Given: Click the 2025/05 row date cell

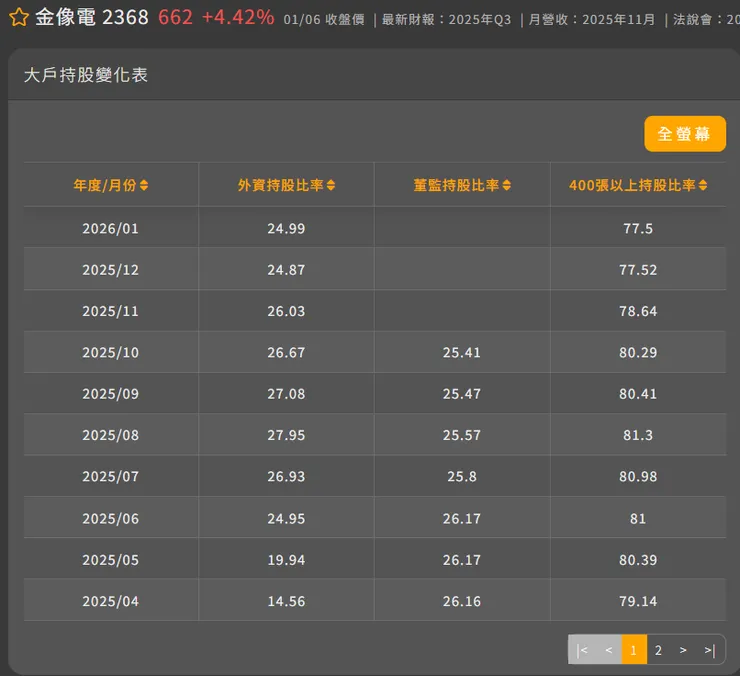Looking at the screenshot, I should (110, 560).
